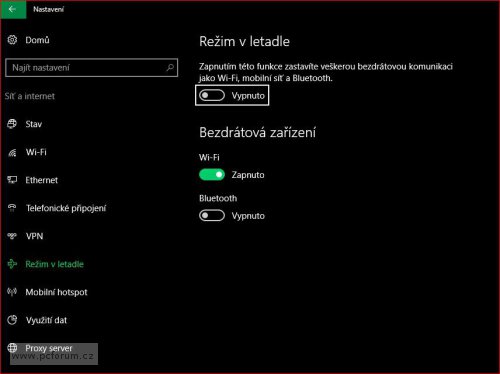Viewport: 500px width, 374px height.
Task: Select the VPN icon
Action: click(x=12, y=236)
